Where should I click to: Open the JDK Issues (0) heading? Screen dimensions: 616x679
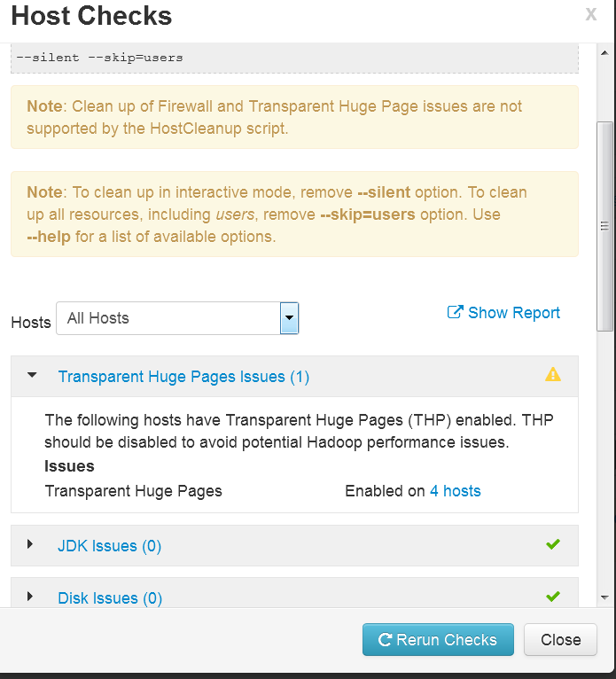[110, 546]
